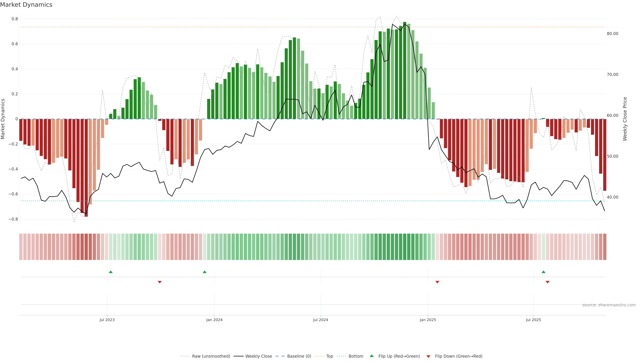Image resolution: width=644 pixels, height=362 pixels.
Task: Click the green flip-up triangle near Jul 2023
Action: [111, 272]
